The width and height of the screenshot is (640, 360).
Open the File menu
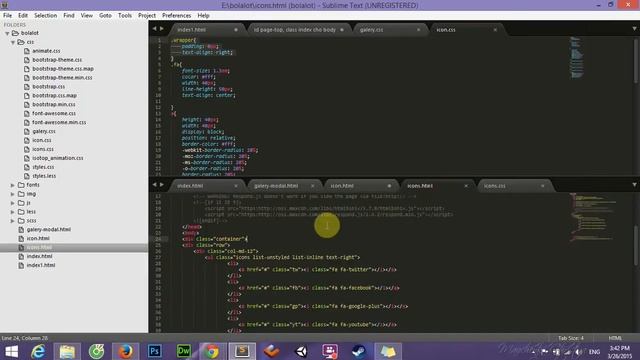(7, 16)
